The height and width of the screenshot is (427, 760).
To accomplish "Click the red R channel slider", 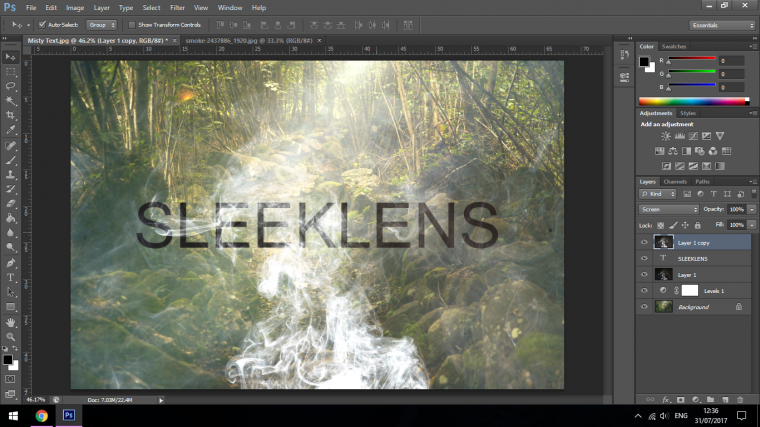I will point(692,59).
